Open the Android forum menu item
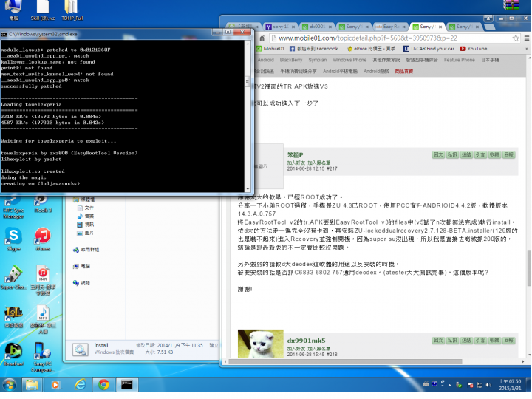 [266, 60]
